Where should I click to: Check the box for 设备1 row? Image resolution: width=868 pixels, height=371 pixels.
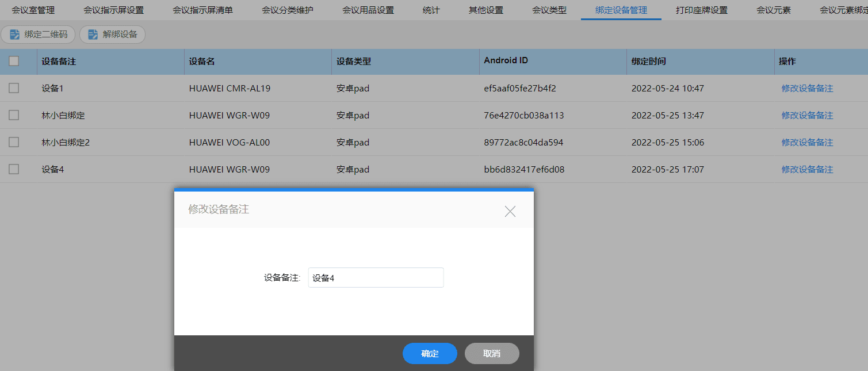[x=14, y=88]
